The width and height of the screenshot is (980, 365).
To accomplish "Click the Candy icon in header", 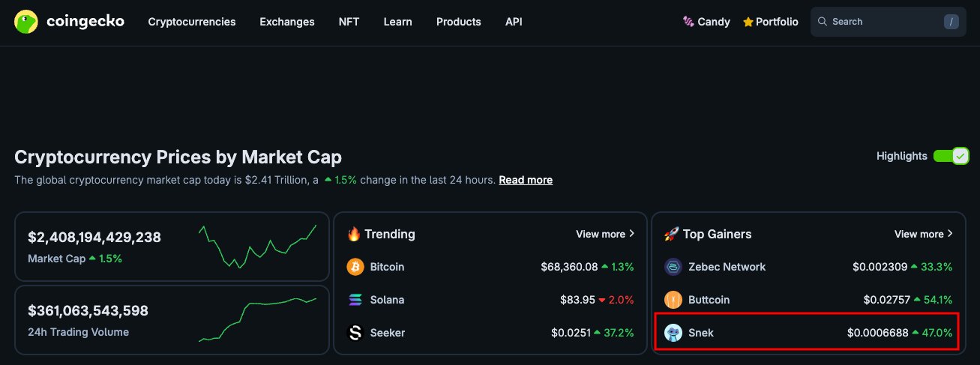I will [688, 22].
